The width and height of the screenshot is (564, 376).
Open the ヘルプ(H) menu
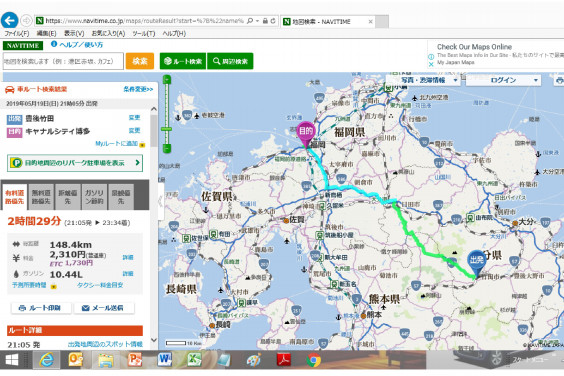[x=174, y=33]
